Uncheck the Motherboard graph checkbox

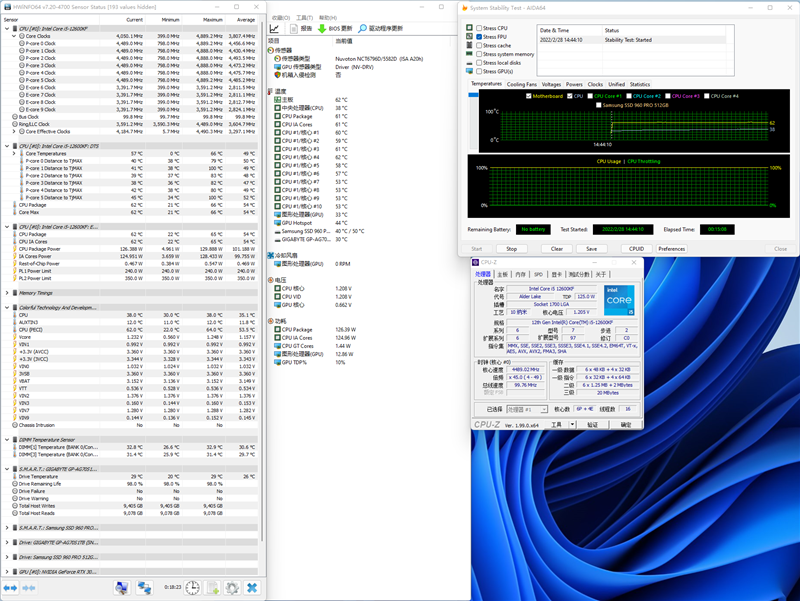coord(529,96)
